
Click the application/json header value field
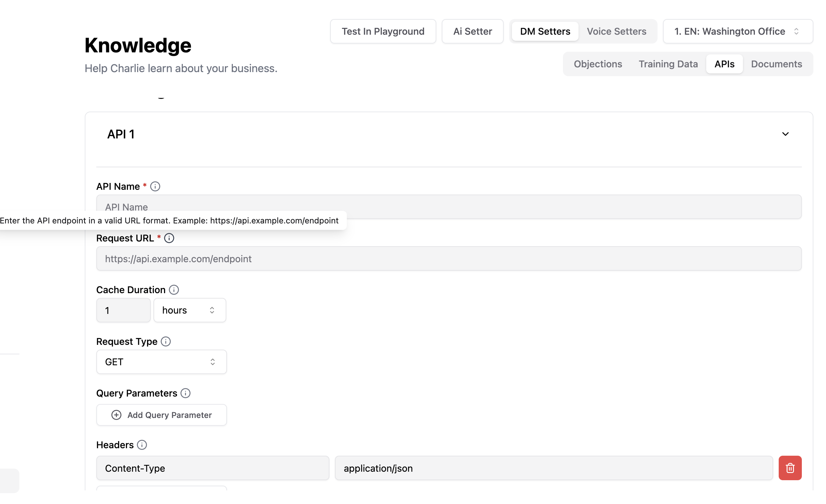[554, 468]
